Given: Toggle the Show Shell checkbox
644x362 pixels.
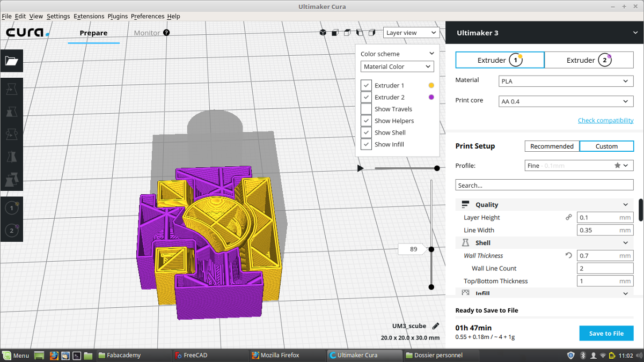Looking at the screenshot, I should pyautogui.click(x=366, y=132).
